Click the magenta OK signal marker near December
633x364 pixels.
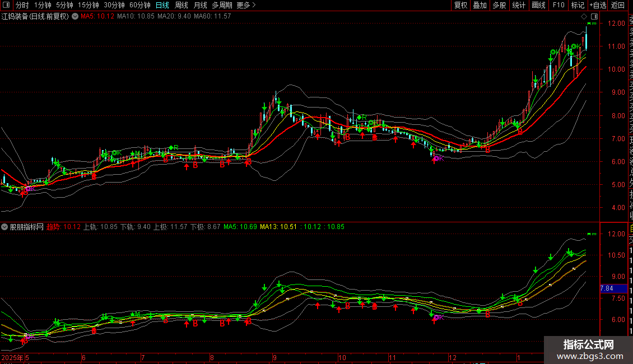[x=436, y=158]
